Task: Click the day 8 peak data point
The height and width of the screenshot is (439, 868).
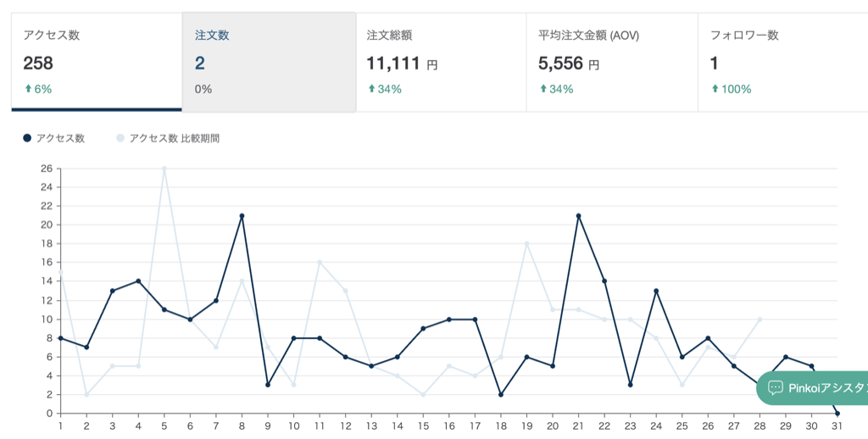Action: click(242, 216)
